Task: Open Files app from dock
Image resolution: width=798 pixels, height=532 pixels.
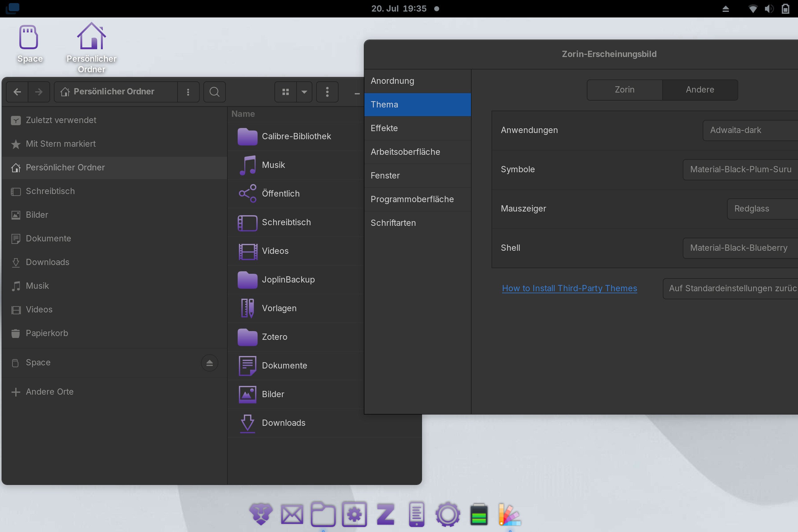Action: [323, 514]
